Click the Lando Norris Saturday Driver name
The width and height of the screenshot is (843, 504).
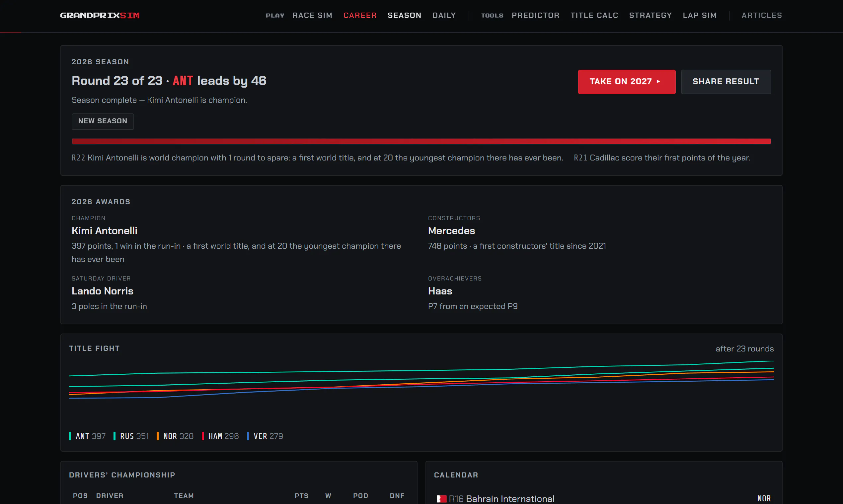click(102, 291)
